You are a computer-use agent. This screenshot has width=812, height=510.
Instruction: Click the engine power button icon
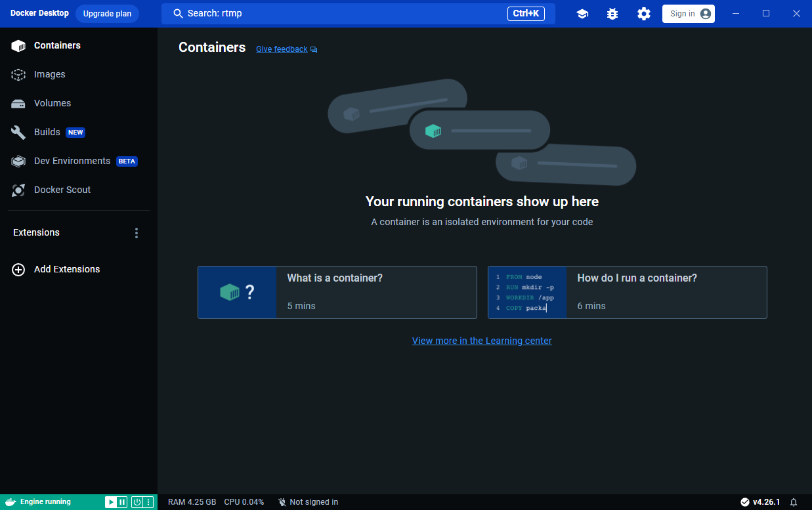coord(137,502)
